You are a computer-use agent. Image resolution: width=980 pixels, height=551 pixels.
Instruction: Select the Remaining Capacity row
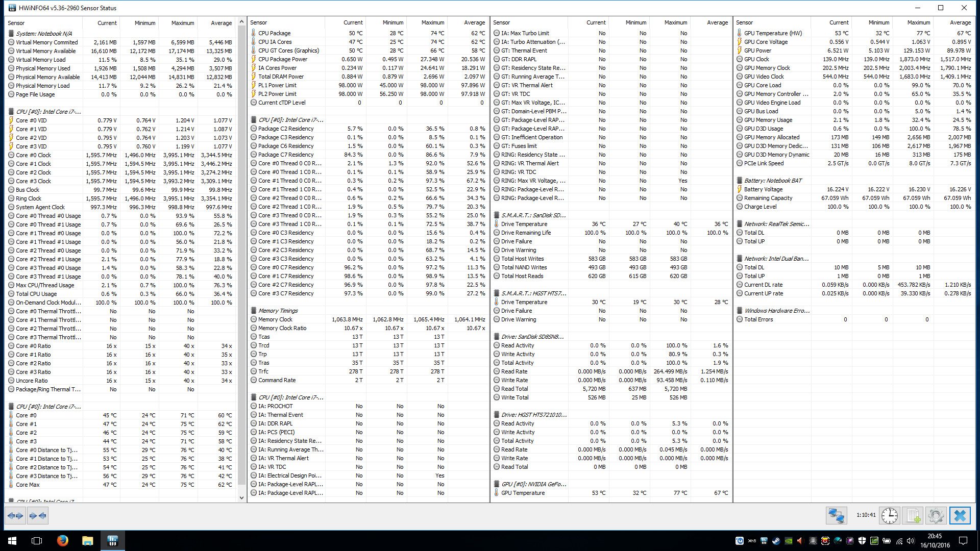point(854,198)
